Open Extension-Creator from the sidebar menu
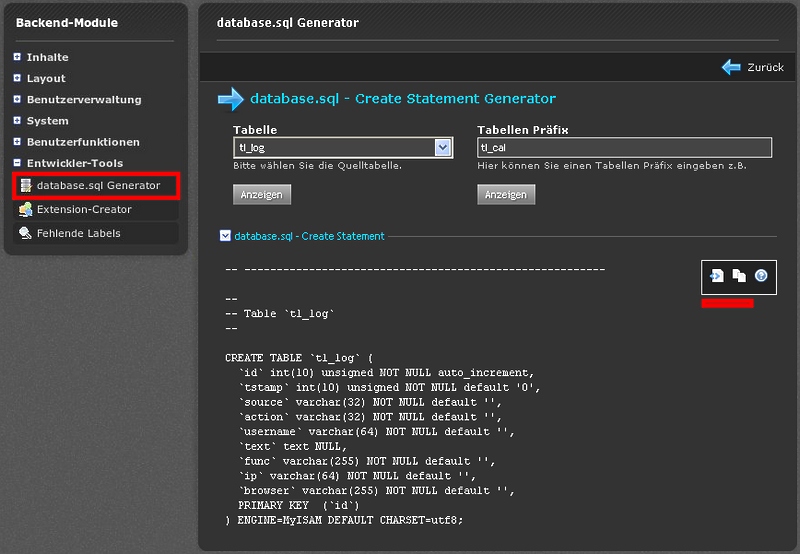The image size is (800, 554). pos(84,210)
